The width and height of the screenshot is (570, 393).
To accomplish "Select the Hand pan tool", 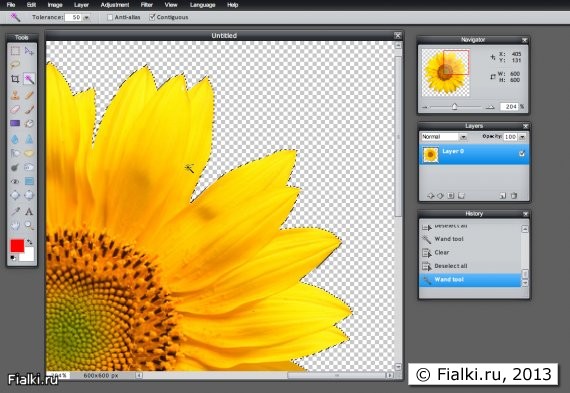I will 15,226.
